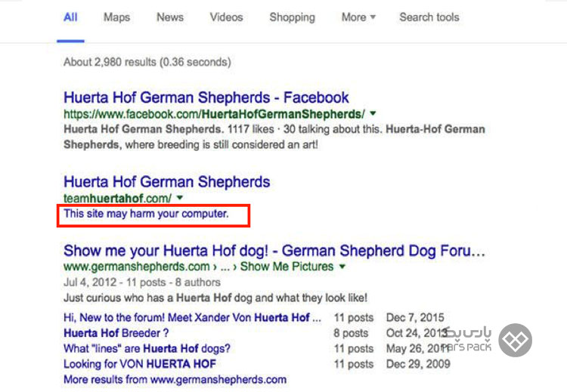The width and height of the screenshot is (567, 392).
Task: Click the 'This site may harm your computer' warning
Action: pos(146,214)
